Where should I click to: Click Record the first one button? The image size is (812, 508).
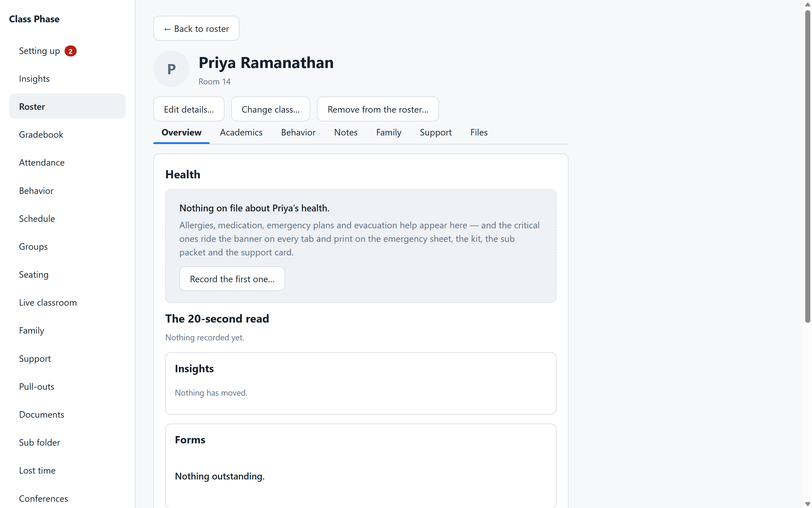[232, 279]
